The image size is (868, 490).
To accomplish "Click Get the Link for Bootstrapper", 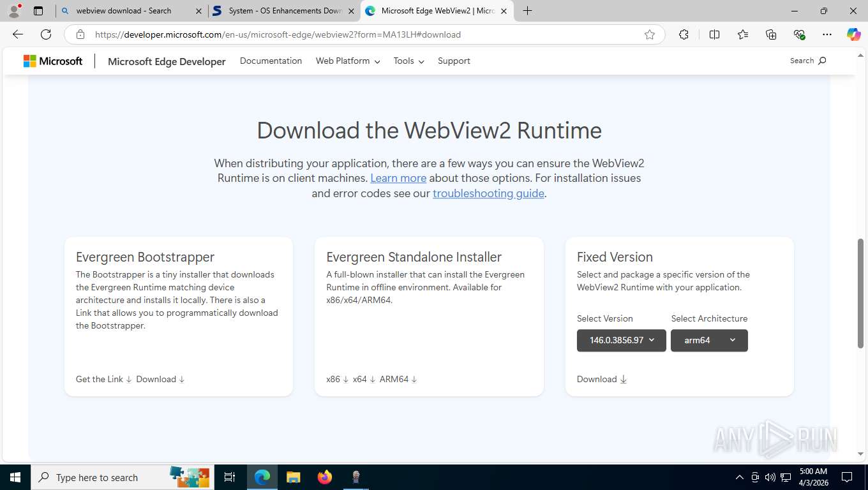I will click(x=103, y=379).
